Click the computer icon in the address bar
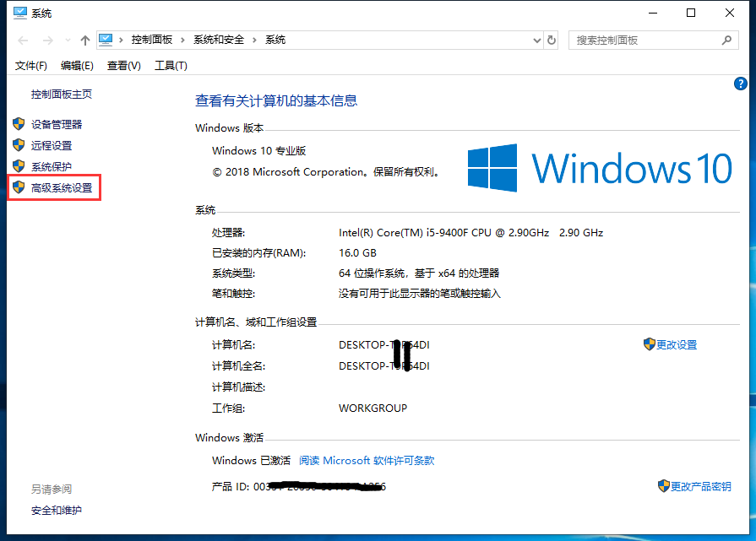 [x=106, y=40]
